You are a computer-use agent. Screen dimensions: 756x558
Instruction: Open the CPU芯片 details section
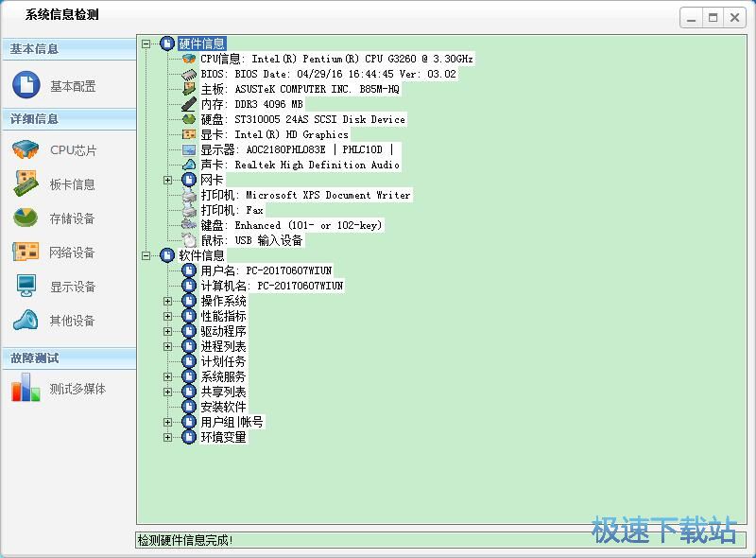click(x=54, y=150)
